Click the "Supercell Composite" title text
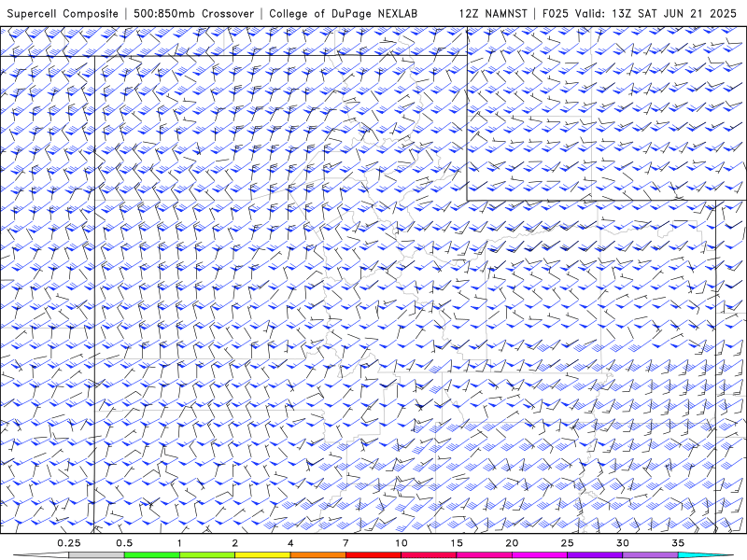Viewport: 747px width, 560px height. [63, 13]
